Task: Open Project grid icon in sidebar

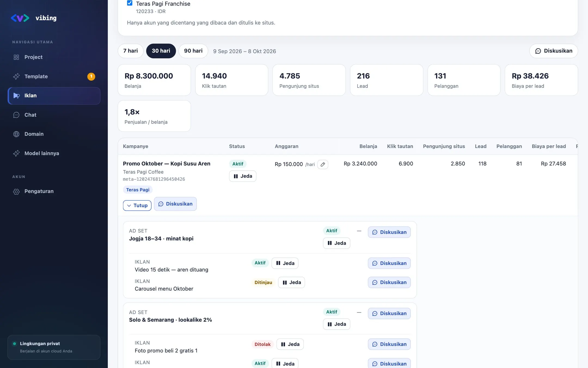Action: point(16,57)
